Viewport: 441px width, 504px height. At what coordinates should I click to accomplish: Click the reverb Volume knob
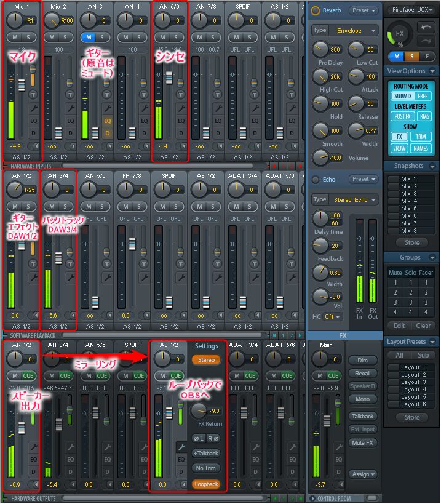[320, 158]
